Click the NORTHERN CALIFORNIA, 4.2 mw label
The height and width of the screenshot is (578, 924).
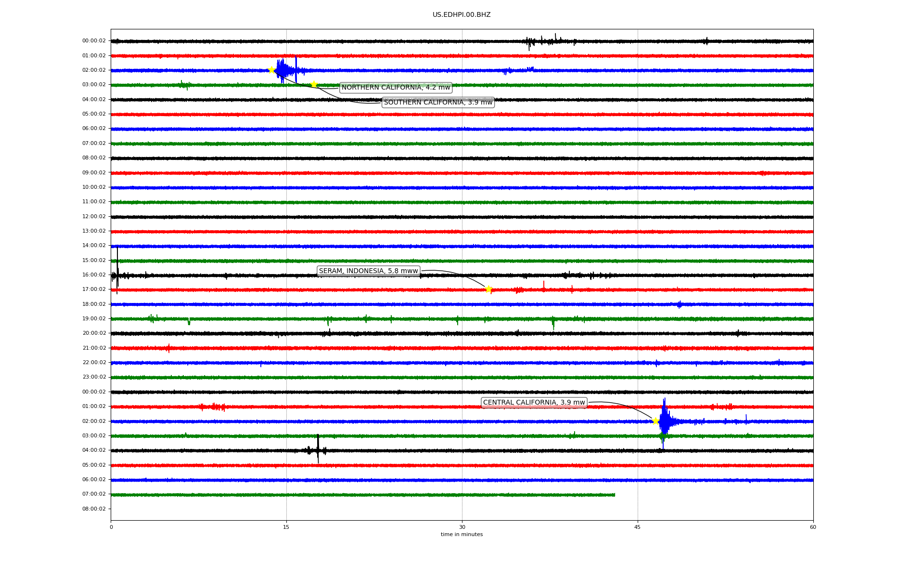(396, 88)
